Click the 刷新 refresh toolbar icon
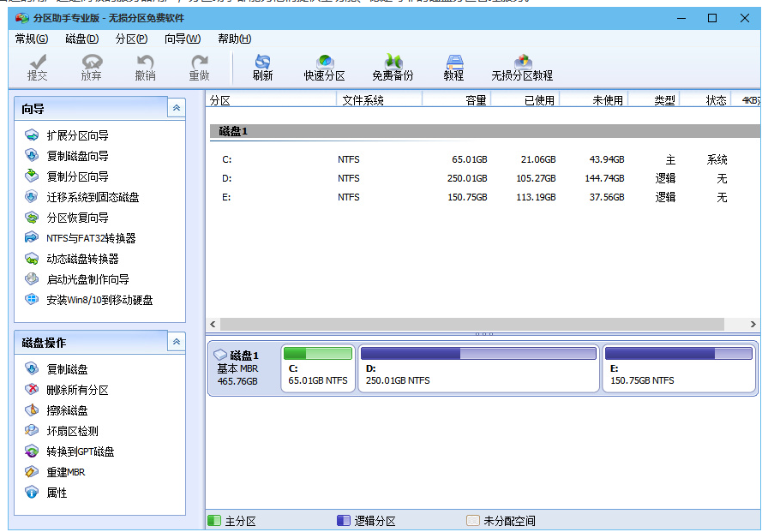 click(262, 68)
